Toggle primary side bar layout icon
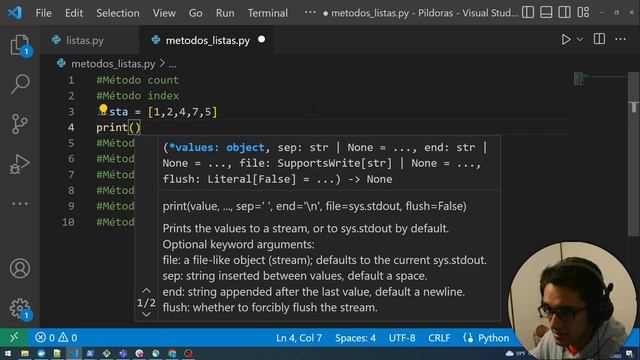 pos(528,12)
